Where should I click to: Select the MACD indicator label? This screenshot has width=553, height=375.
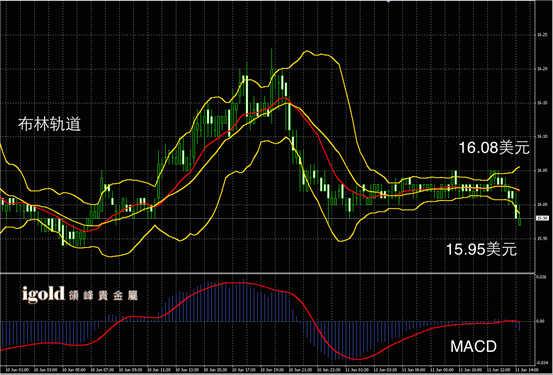coord(473,346)
